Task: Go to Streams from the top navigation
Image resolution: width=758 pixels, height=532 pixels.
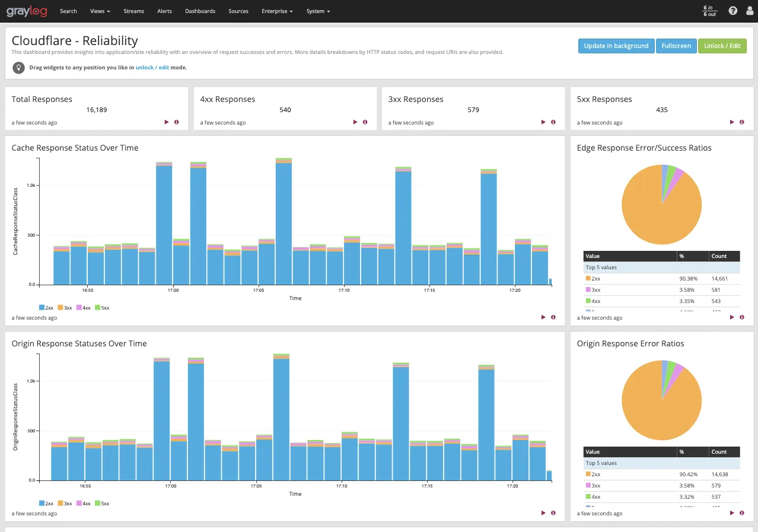Action: pyautogui.click(x=133, y=11)
